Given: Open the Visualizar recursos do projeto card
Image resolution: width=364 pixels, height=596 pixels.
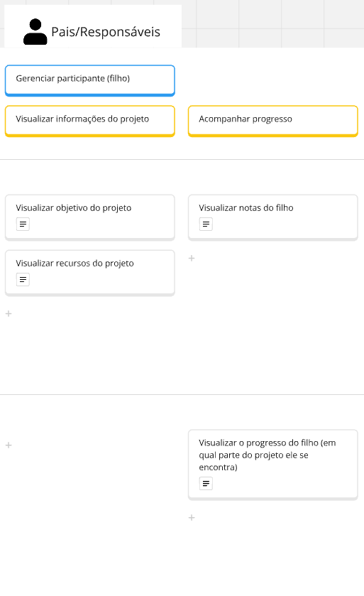Looking at the screenshot, I should [x=90, y=273].
